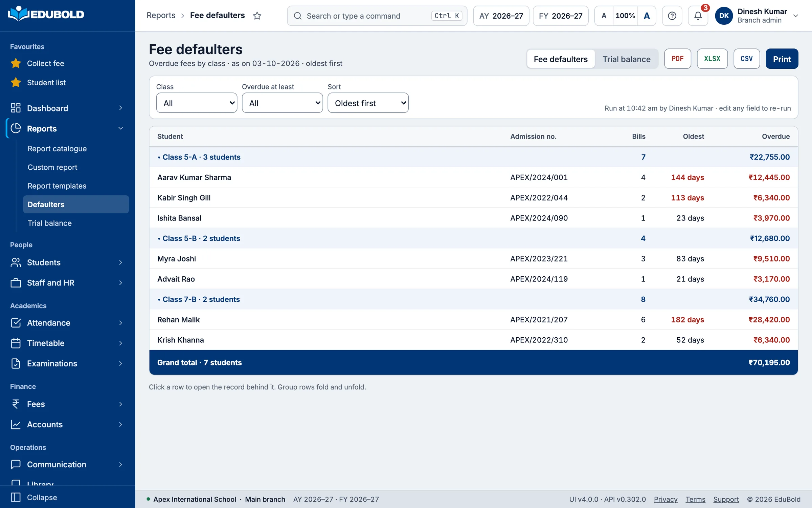Screen dimensions: 812x508
Task: Favourite this report with the star icon
Action: (257, 16)
